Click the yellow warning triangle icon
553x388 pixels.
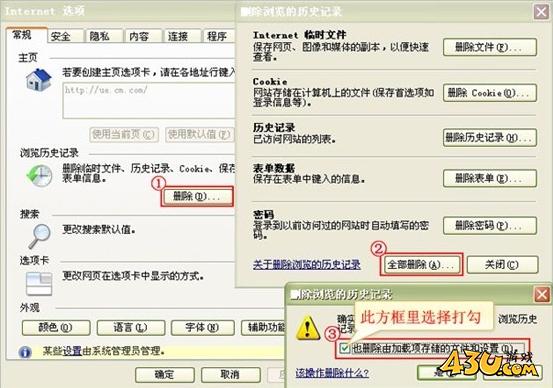click(308, 328)
